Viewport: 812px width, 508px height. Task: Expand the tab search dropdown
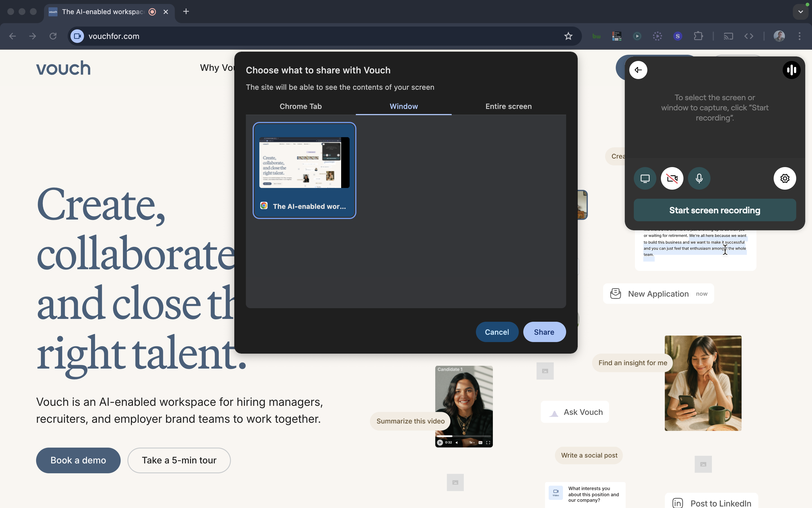point(801,12)
